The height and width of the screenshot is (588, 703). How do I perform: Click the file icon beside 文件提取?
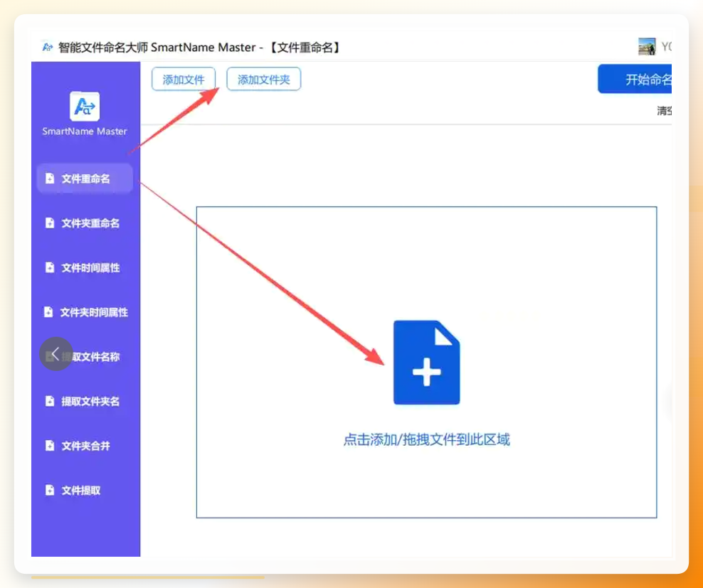tap(51, 491)
